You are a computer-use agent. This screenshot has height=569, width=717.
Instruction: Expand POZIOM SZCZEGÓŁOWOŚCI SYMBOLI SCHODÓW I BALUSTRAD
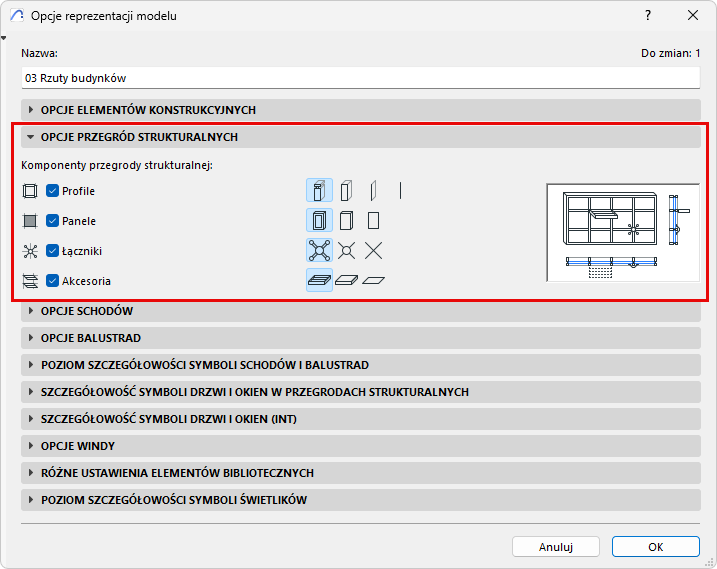tap(361, 365)
